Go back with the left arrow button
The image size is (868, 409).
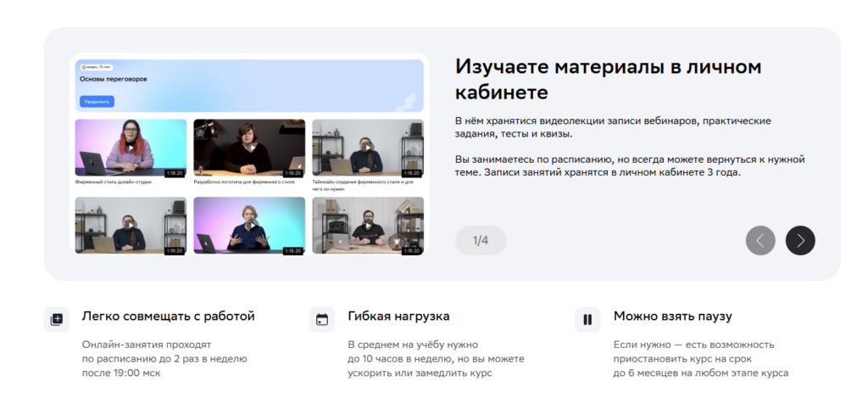(760, 240)
